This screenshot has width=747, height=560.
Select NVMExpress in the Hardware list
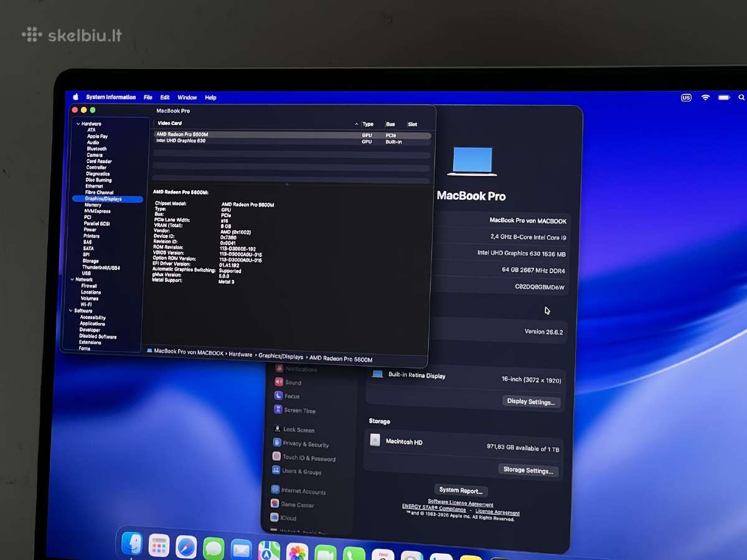(97, 211)
